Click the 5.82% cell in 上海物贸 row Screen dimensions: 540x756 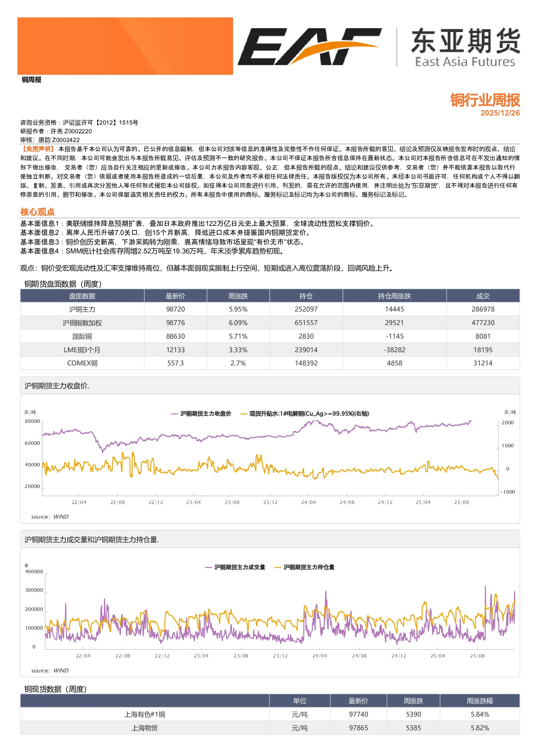(480, 728)
